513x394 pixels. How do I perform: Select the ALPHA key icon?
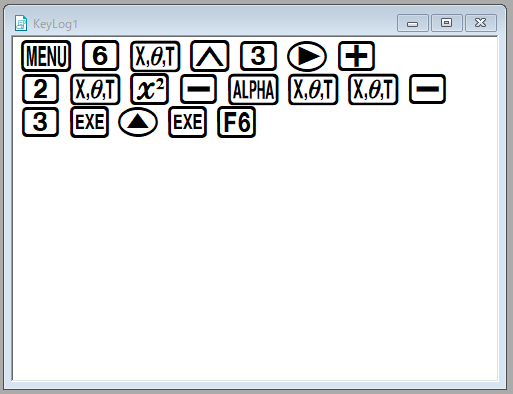[253, 89]
